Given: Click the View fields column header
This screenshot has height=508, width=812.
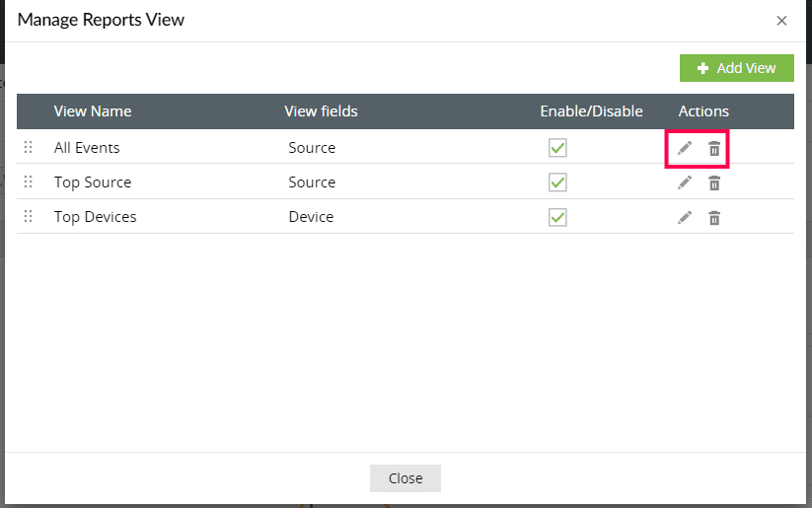Looking at the screenshot, I should point(321,111).
